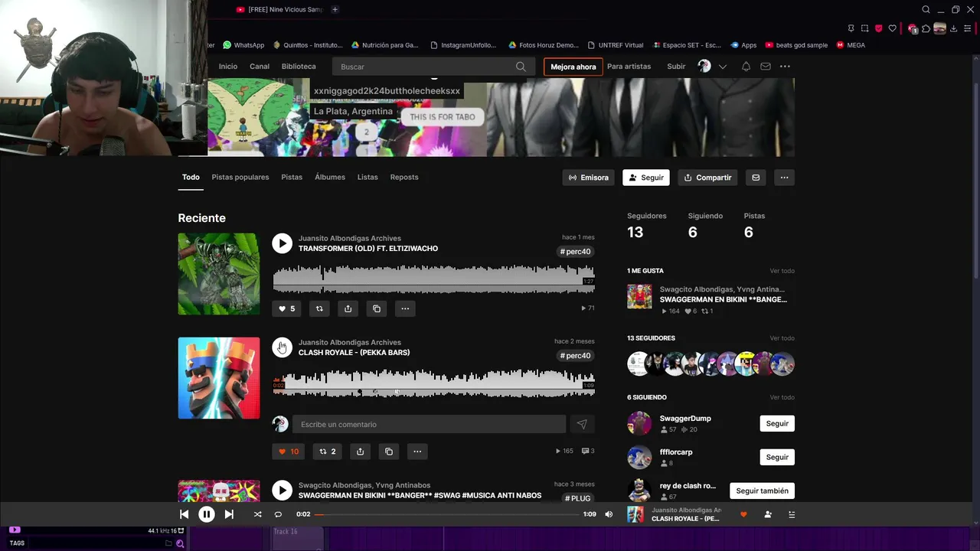Viewport: 980px width, 551px height.
Task: Share the CLASH ROYALE track
Action: click(x=360, y=452)
